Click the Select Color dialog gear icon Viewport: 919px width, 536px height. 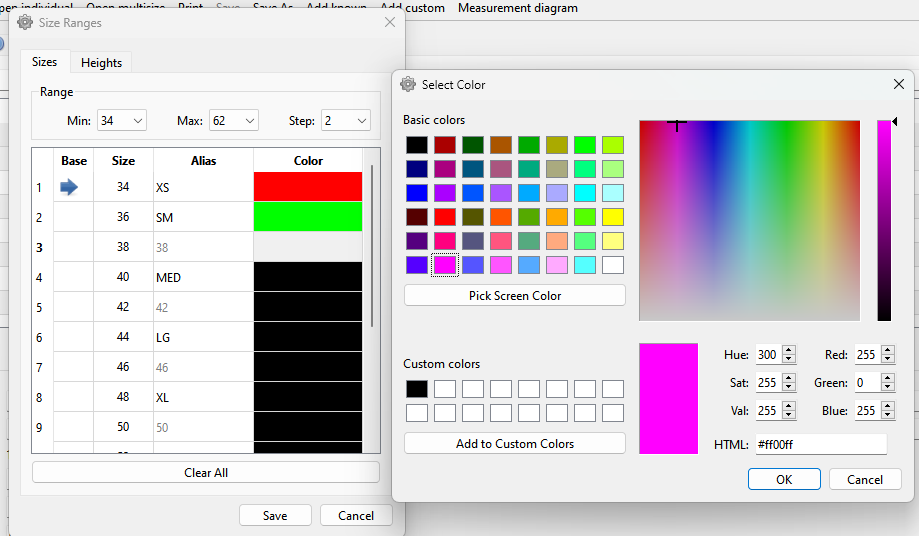tap(408, 85)
